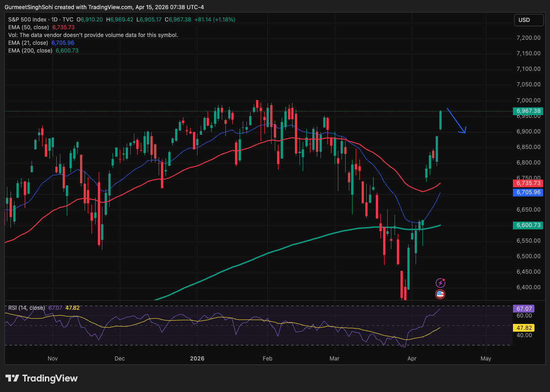Click the 47.82 RSI average label on axis
Image resolution: width=550 pixels, height=392 pixels.
coord(524,328)
